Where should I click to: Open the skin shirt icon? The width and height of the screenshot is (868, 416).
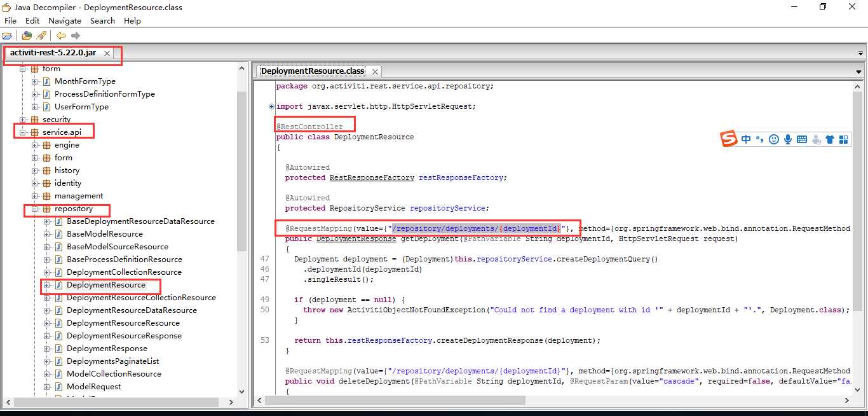click(x=830, y=139)
